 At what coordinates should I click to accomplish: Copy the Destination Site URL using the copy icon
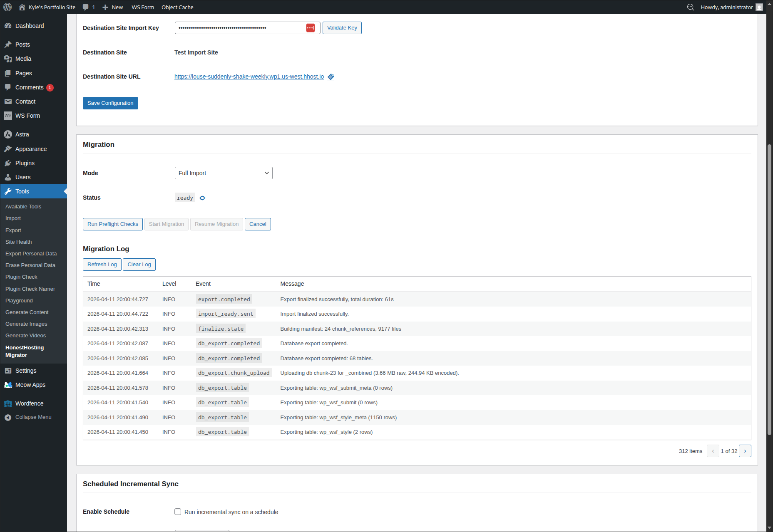[331, 77]
